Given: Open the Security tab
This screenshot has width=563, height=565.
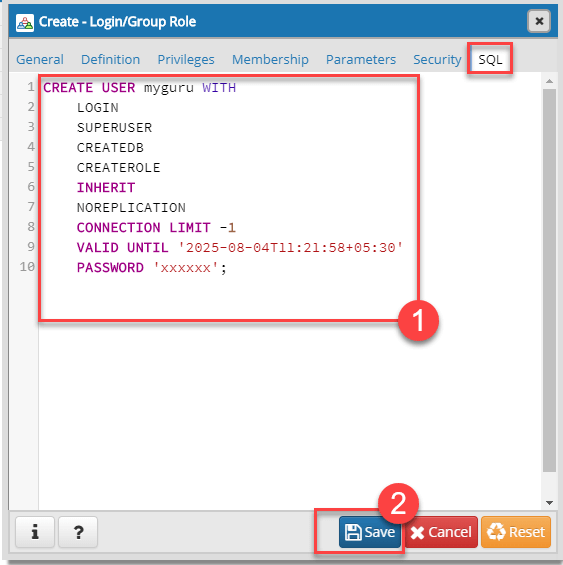Looking at the screenshot, I should 437,59.
